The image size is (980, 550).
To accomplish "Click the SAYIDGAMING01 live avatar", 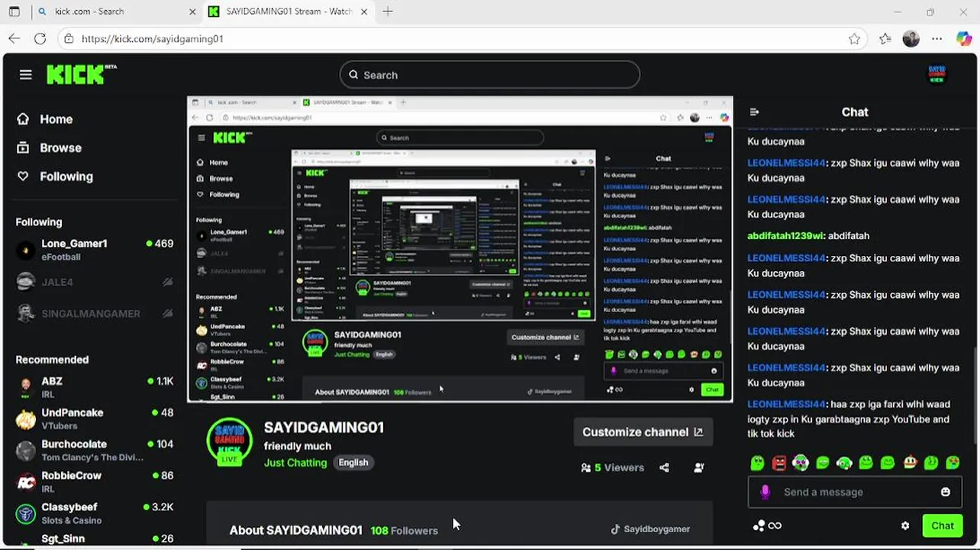I will point(229,442).
